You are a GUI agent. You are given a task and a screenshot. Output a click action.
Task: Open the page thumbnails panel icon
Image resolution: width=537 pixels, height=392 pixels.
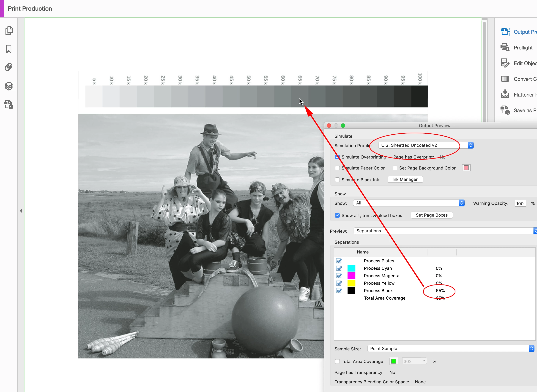(x=9, y=31)
